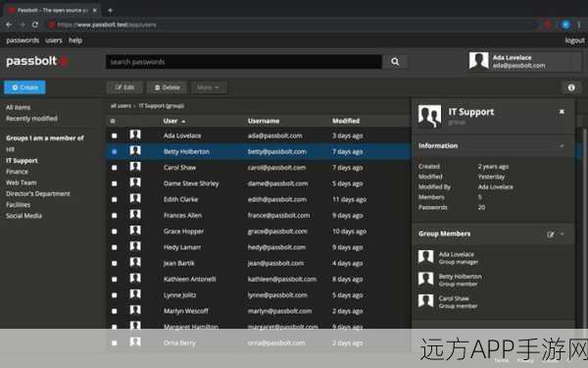Viewport: 588px width, 368px height.
Task: Close the Passbolt browser tab
Action: (95, 11)
